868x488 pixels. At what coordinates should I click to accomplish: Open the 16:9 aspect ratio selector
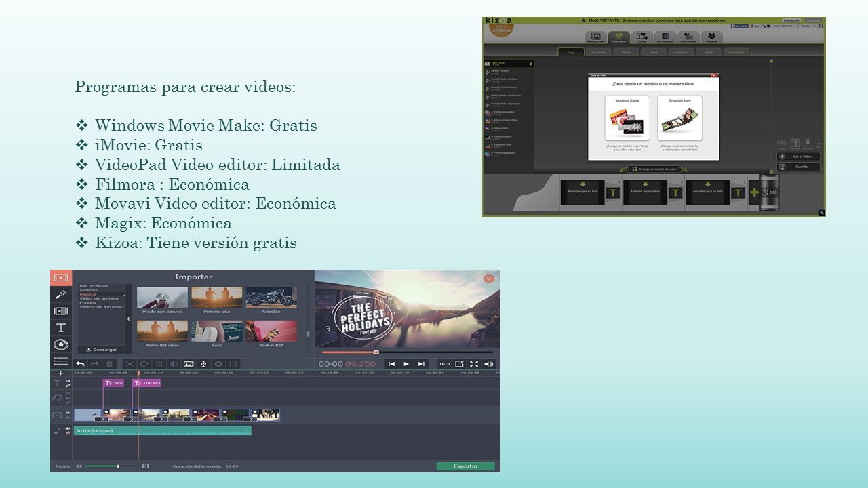point(444,364)
